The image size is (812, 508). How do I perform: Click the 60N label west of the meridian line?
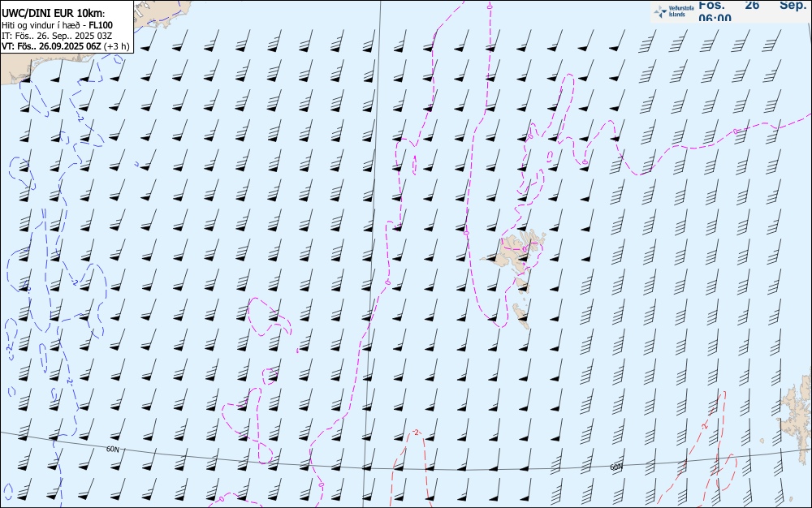(x=112, y=449)
